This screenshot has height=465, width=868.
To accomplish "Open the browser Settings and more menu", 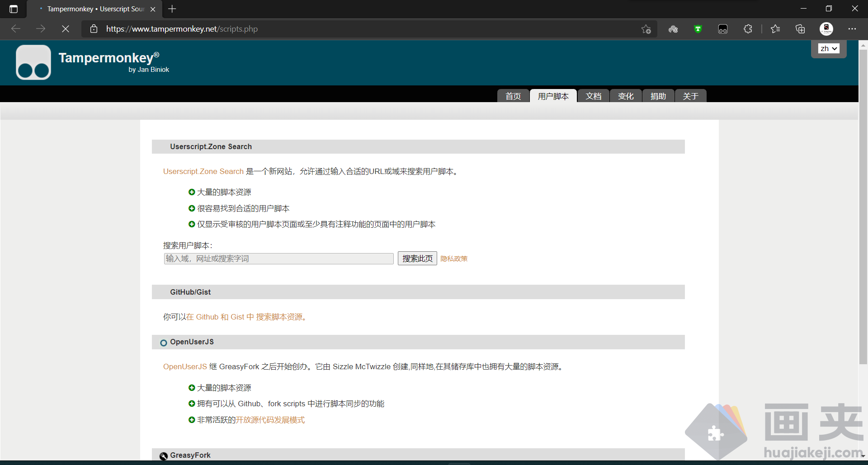I will pyautogui.click(x=852, y=29).
